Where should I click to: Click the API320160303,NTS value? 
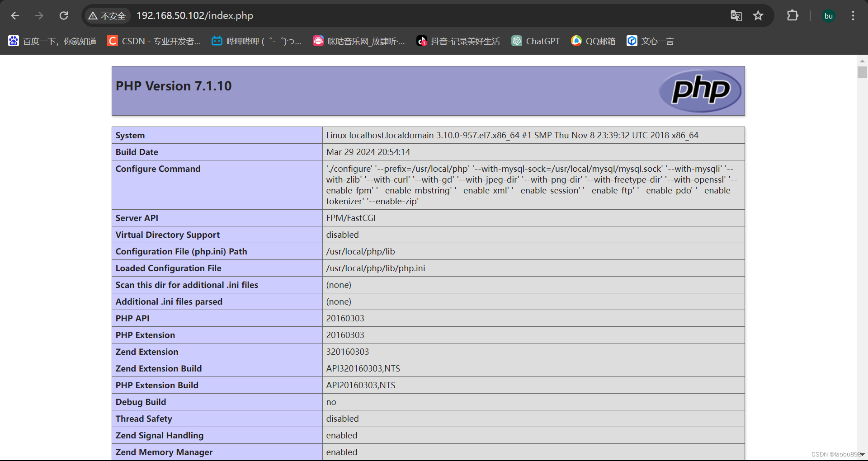(363, 368)
